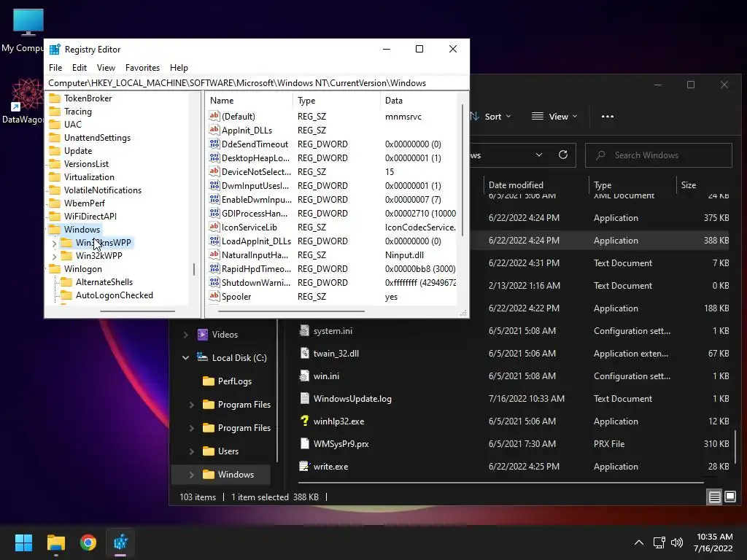The height and width of the screenshot is (560, 747).
Task: Click the Registry Editor address path bar
Action: pyautogui.click(x=257, y=83)
